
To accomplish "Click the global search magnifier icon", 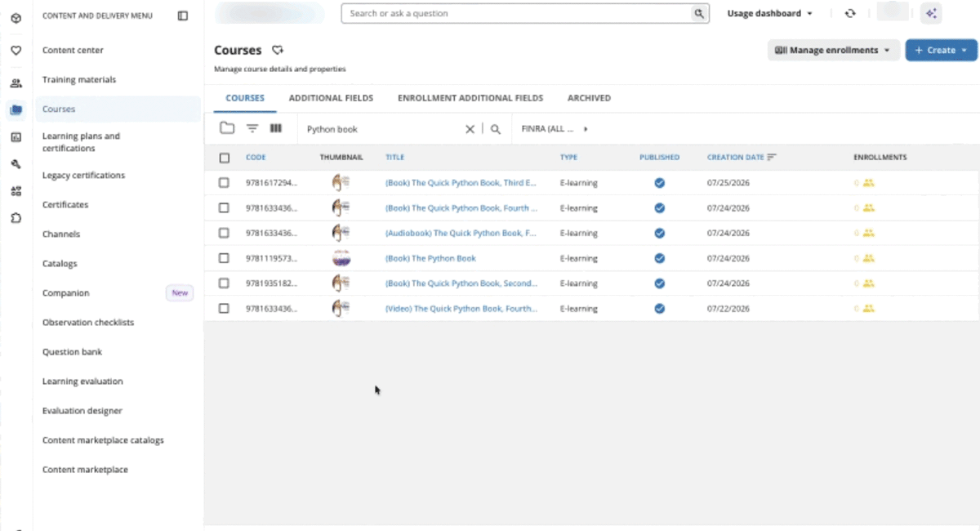I will coord(699,13).
